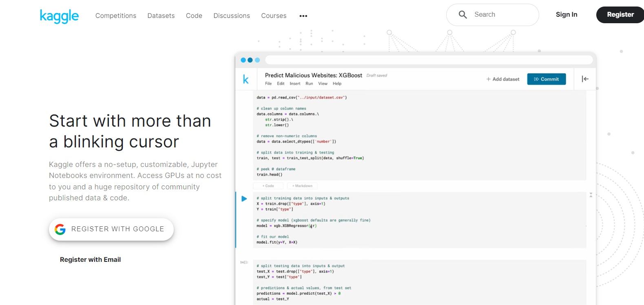Open the Competitions page
This screenshot has height=305, width=644.
[116, 15]
